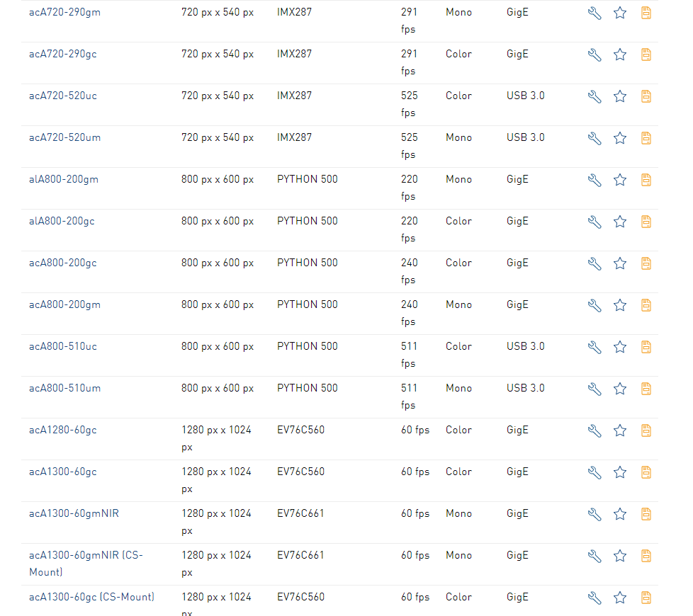Click the wrench icon for acA800-510uc
Screen dimensions: 693x616
click(x=595, y=347)
